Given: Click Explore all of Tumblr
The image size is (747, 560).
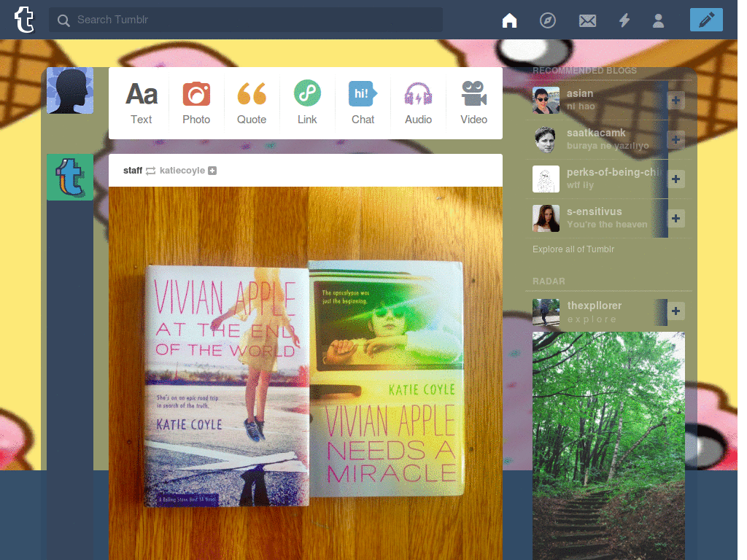Looking at the screenshot, I should point(573,249).
